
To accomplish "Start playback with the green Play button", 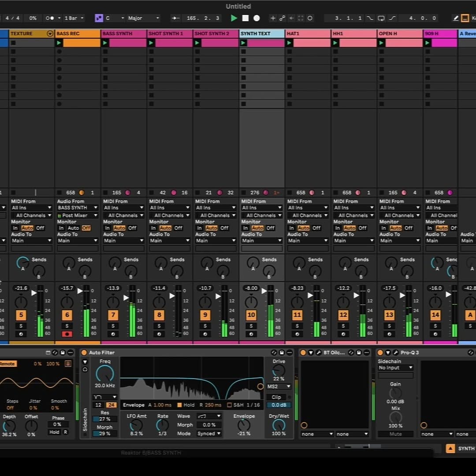I will (x=234, y=18).
